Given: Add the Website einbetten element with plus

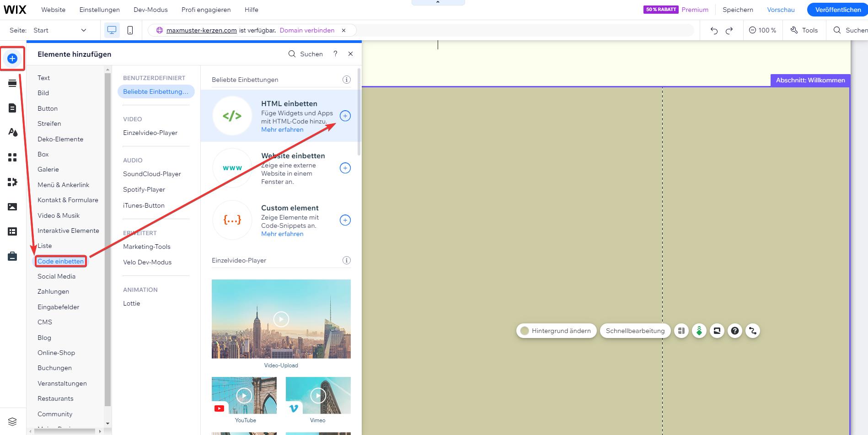Looking at the screenshot, I should coord(345,168).
